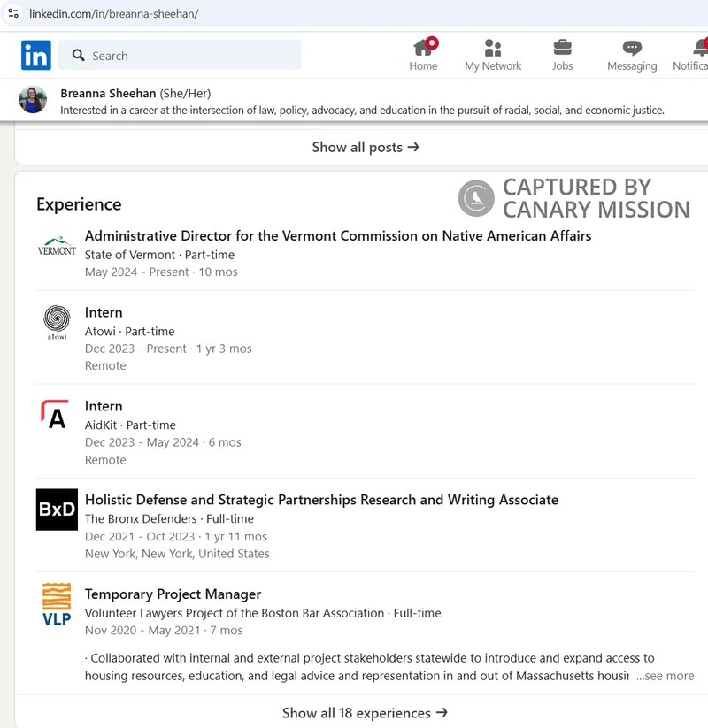This screenshot has height=728, width=708.
Task: Select the browser address bar URL
Action: [x=114, y=14]
